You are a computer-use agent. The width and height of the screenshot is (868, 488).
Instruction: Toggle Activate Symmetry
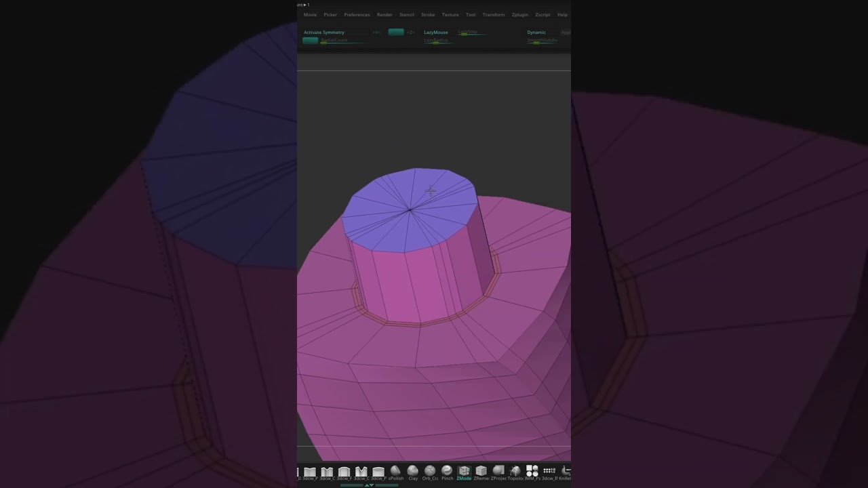coord(324,33)
